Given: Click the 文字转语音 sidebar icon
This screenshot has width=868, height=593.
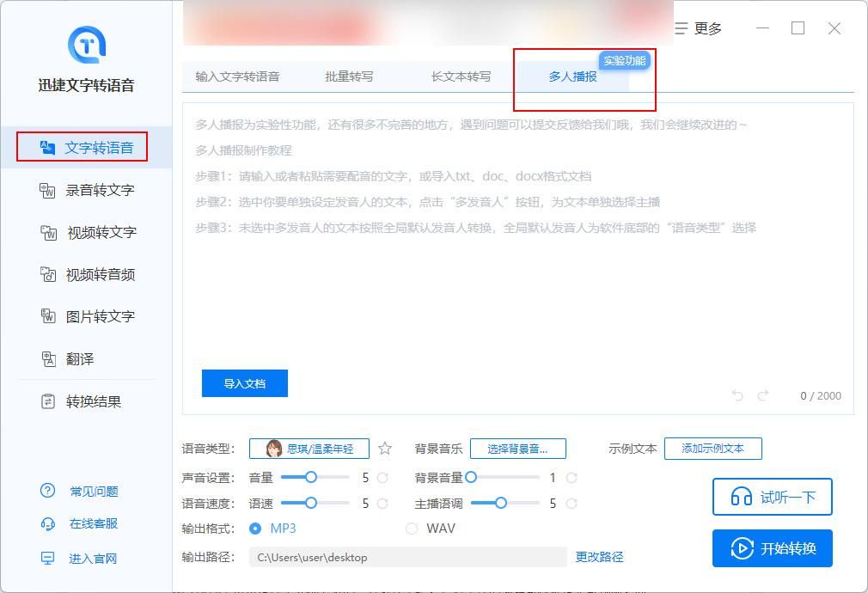Looking at the screenshot, I should [47, 148].
